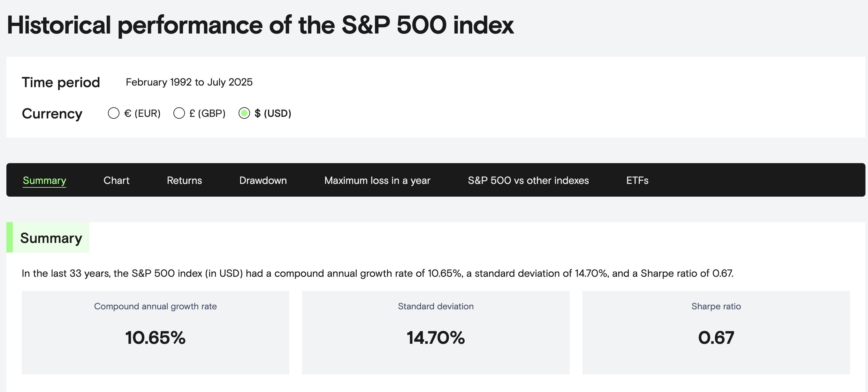Choose the £ (GBP) currency option

click(x=179, y=113)
